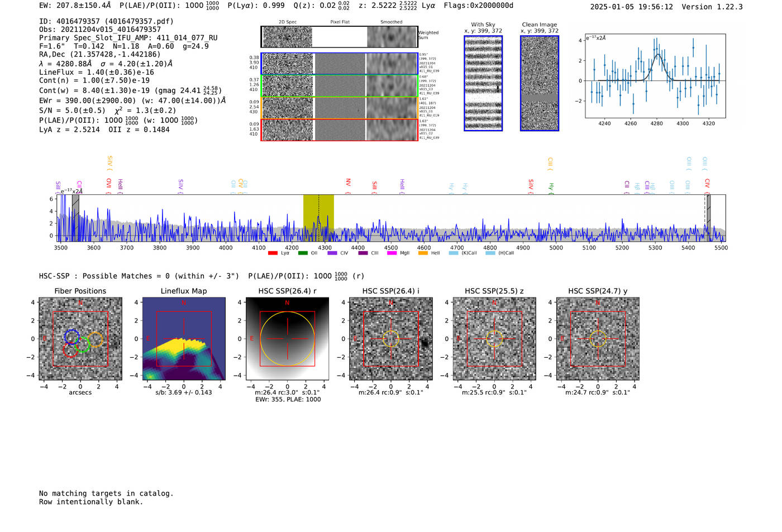Click the green fiber circle in Fiber Positions

(x=82, y=344)
